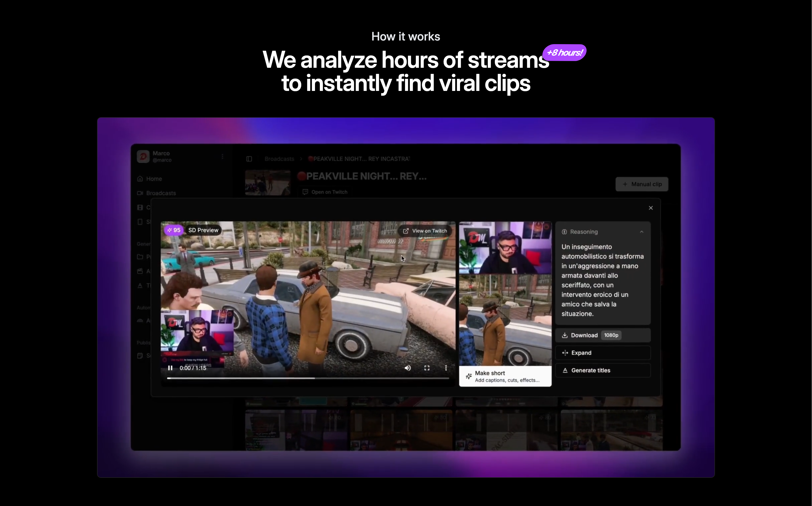Click the Home icon in the sidebar
This screenshot has width=812, height=506.
click(x=140, y=179)
